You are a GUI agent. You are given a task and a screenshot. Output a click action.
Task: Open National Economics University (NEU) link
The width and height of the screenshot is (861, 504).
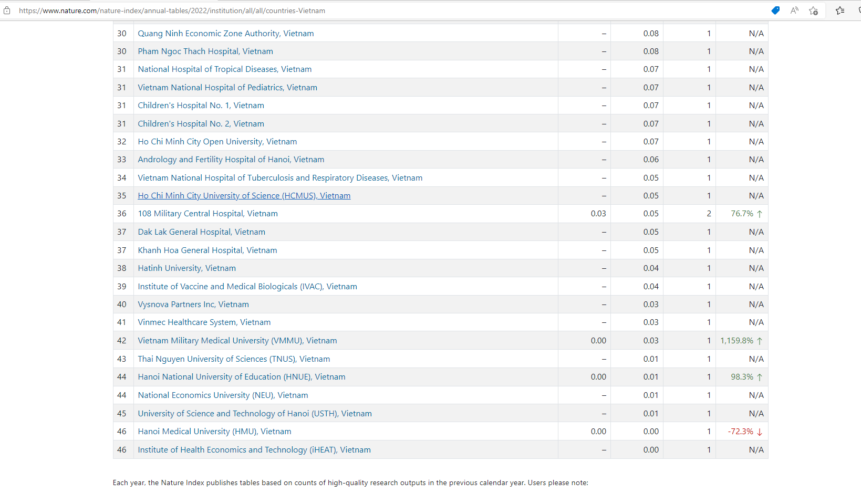coord(223,395)
